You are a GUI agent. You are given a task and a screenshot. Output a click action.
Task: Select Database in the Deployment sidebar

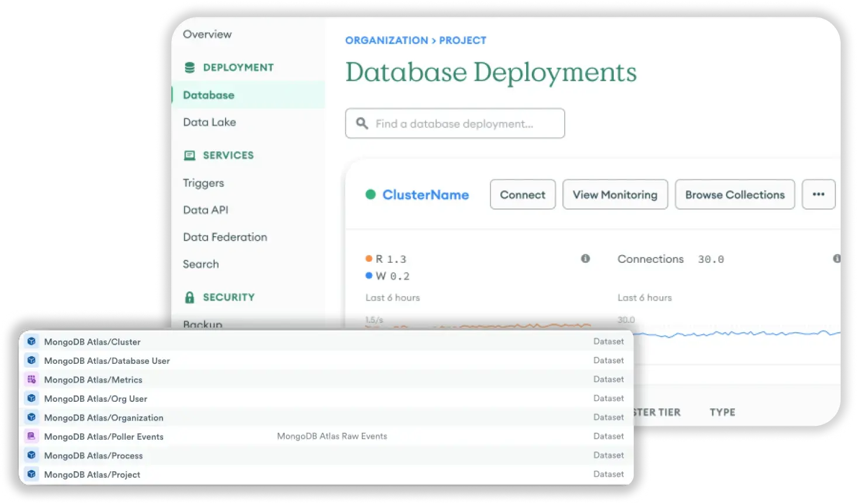pos(209,95)
